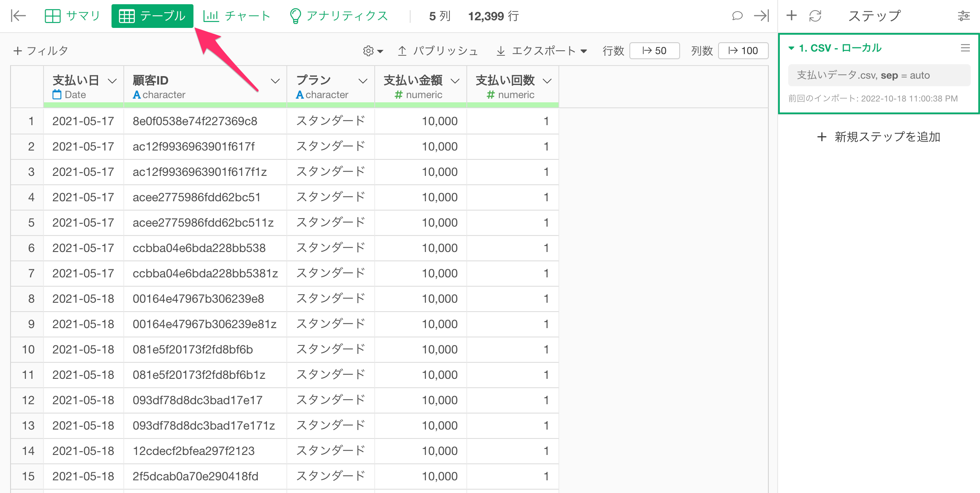Click the numeric hash icon under 支払い回数

click(x=490, y=95)
